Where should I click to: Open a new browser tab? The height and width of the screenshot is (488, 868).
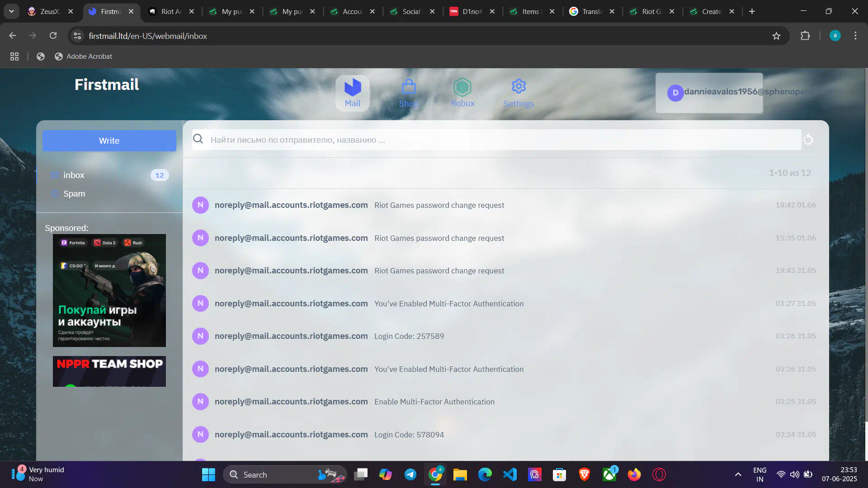tap(752, 11)
